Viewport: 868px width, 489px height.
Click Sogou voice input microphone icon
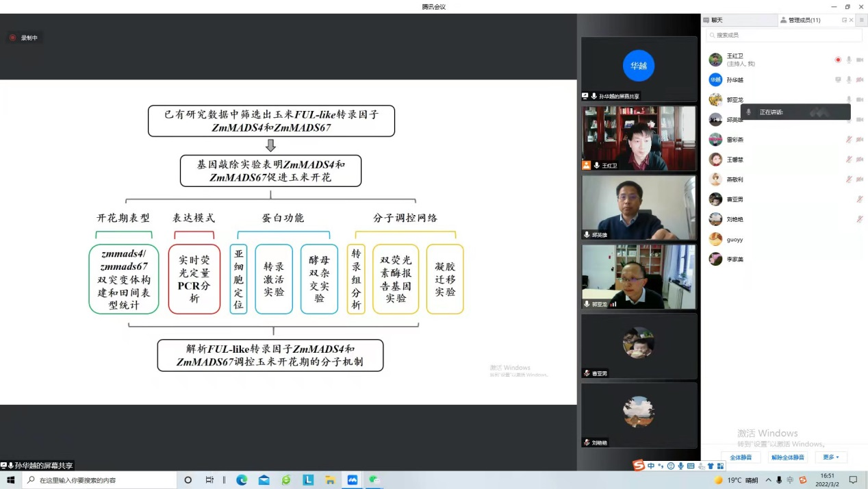[680, 466]
